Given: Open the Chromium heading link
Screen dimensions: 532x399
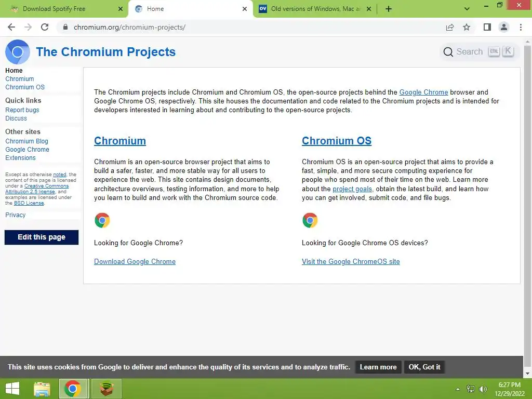Looking at the screenshot, I should pos(120,141).
